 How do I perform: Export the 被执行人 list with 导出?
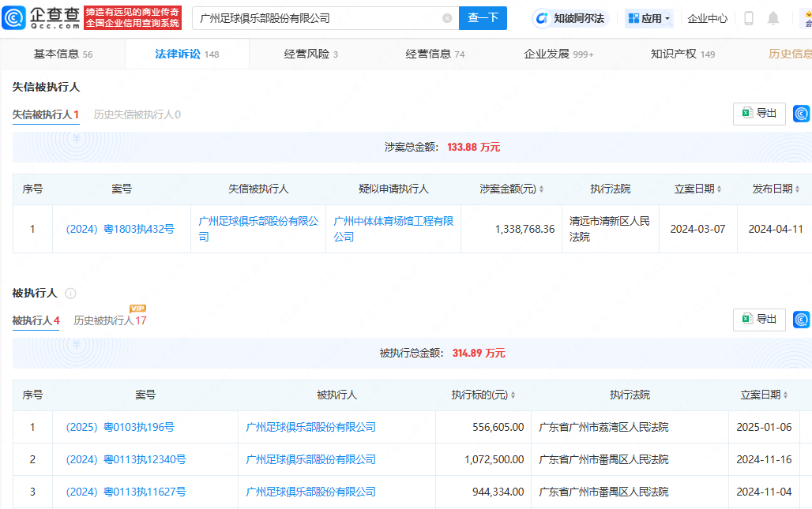click(759, 320)
